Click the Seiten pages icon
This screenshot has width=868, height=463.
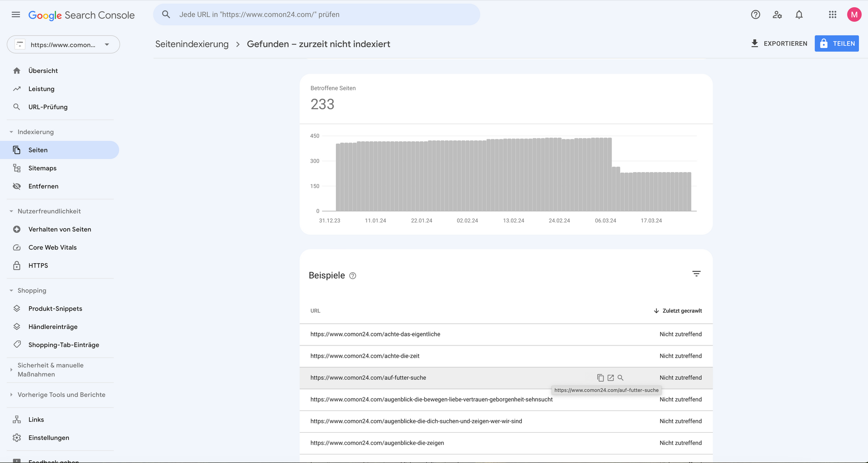(x=17, y=150)
